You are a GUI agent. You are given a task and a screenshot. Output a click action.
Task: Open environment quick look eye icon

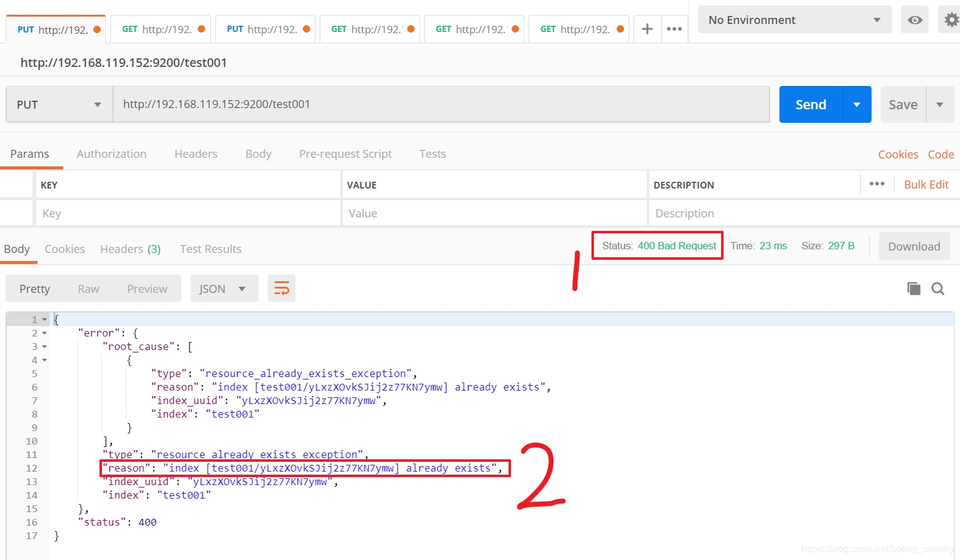[x=915, y=20]
